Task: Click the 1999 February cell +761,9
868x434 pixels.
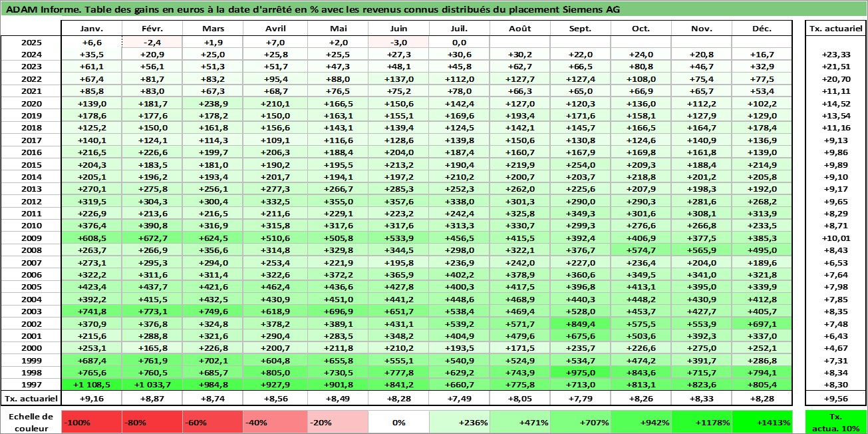Action: [152, 361]
